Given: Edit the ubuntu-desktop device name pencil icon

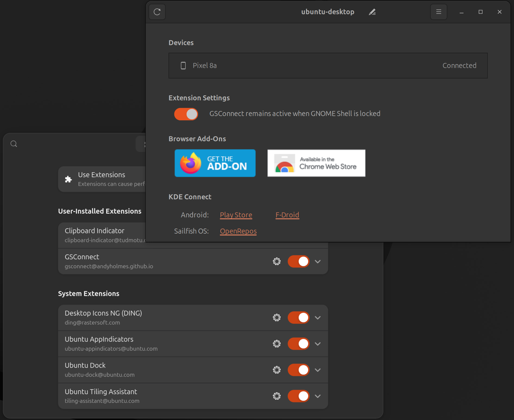Looking at the screenshot, I should click(x=372, y=12).
